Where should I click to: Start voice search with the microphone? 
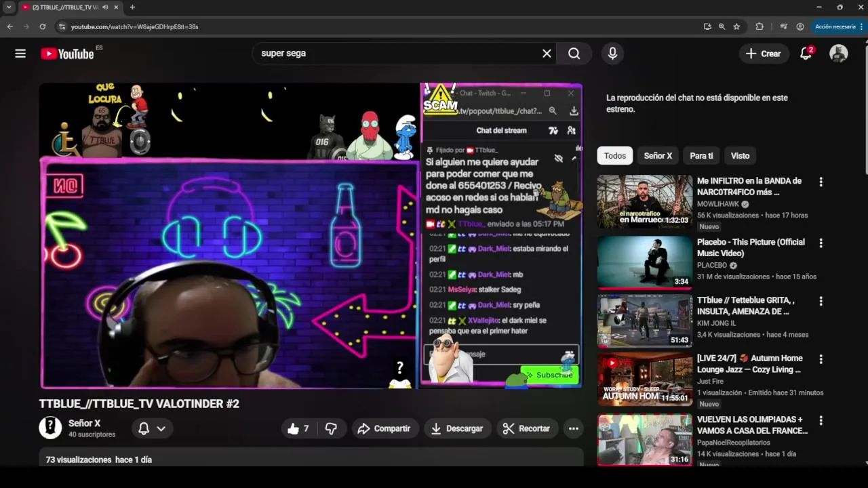(x=612, y=54)
